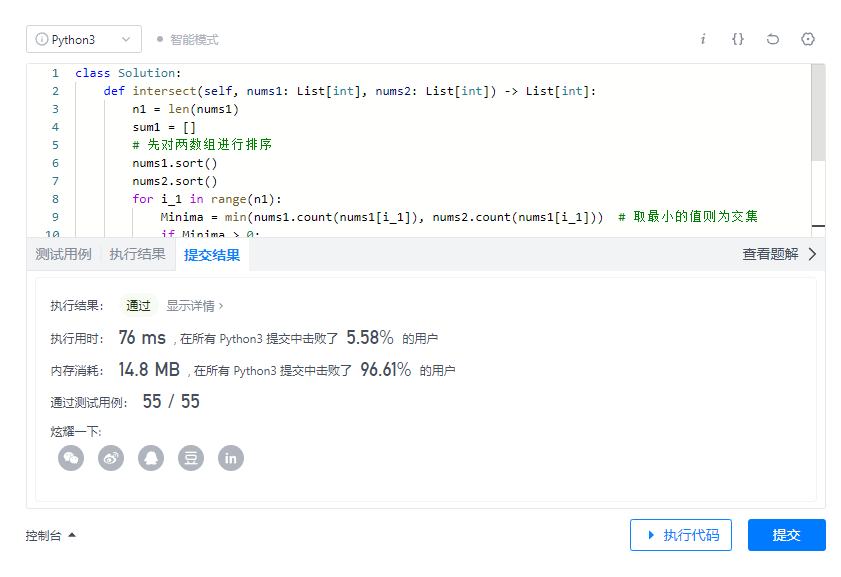The image size is (841, 577).
Task: Share result via the Weibo icon
Action: [x=111, y=458]
